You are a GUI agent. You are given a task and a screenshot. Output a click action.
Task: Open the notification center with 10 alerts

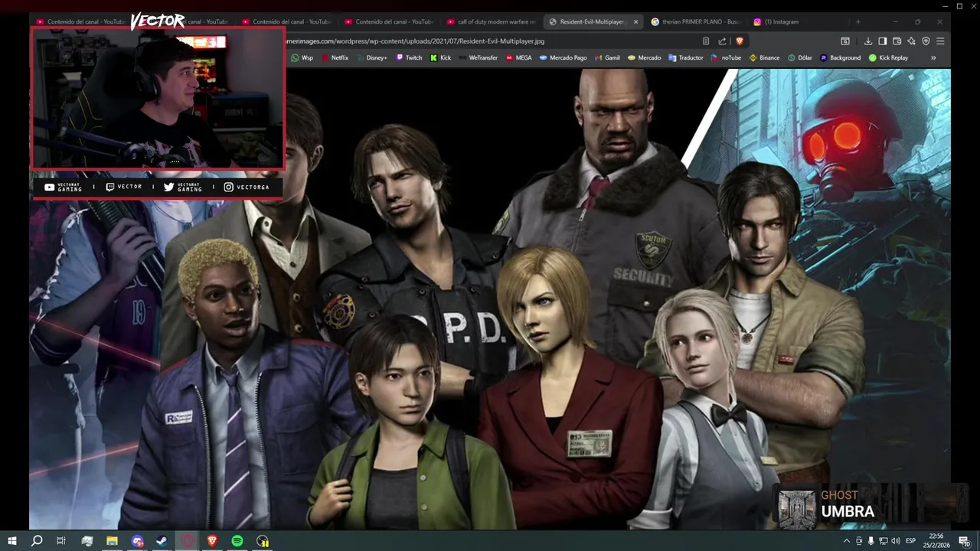pyautogui.click(x=965, y=541)
